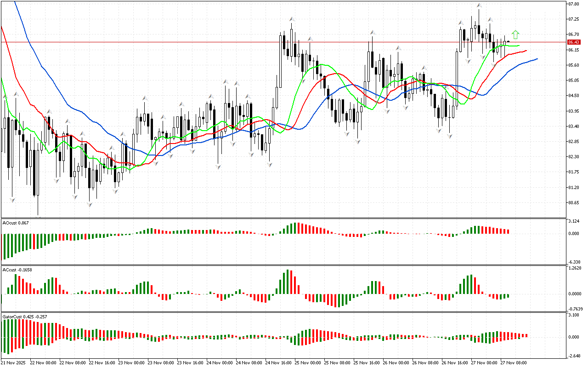The width and height of the screenshot is (588, 368).
Task: Click the fractal arrow above the 24 Nov 16:00 spike
Action: click(291, 19)
